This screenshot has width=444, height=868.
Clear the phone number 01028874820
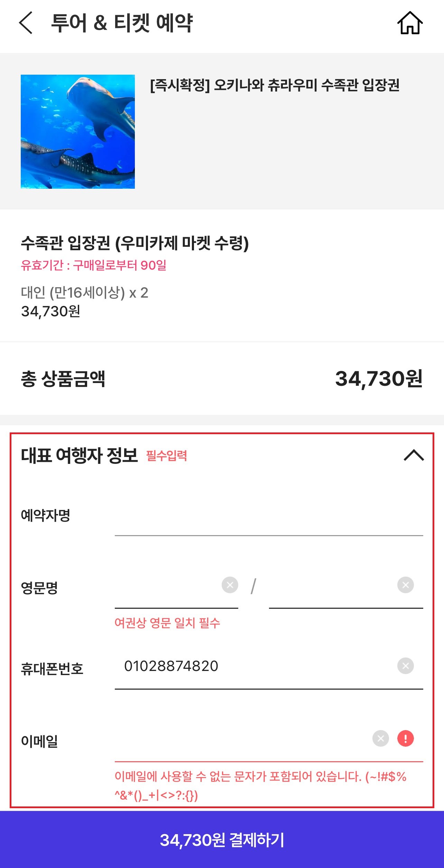click(405, 666)
